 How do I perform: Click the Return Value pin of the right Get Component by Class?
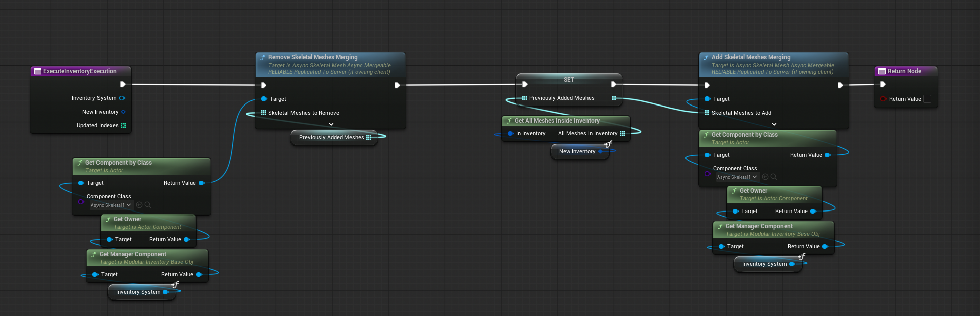coord(828,155)
